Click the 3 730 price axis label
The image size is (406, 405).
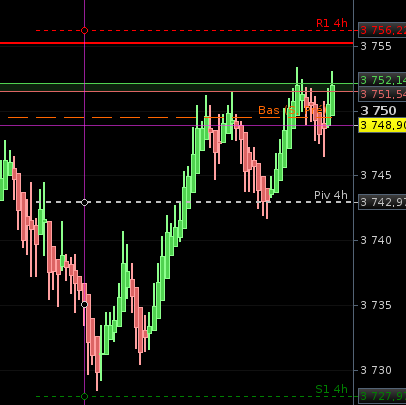(x=376, y=370)
